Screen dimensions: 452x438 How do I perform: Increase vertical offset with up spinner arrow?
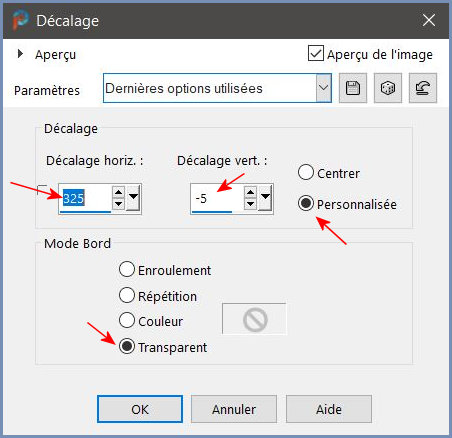(250, 192)
